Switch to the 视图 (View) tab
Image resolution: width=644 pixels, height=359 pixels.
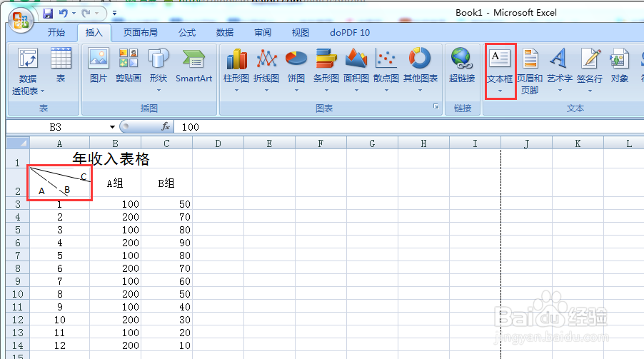301,32
